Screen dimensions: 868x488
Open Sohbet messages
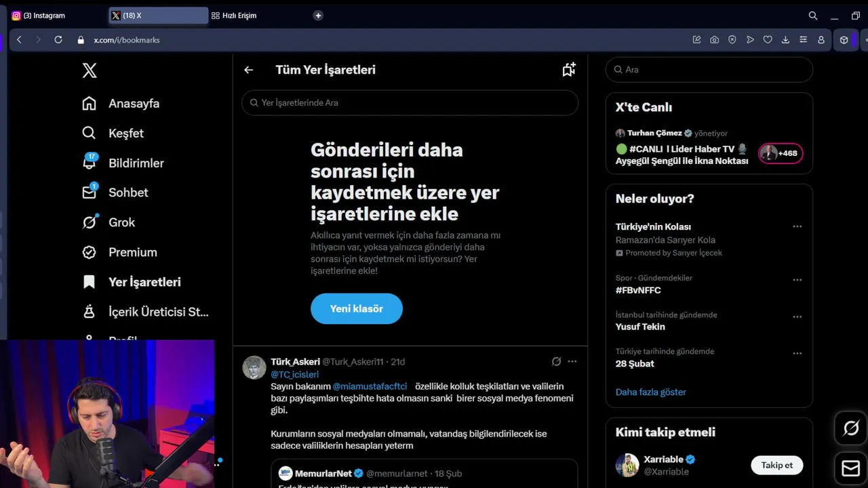tap(115, 192)
